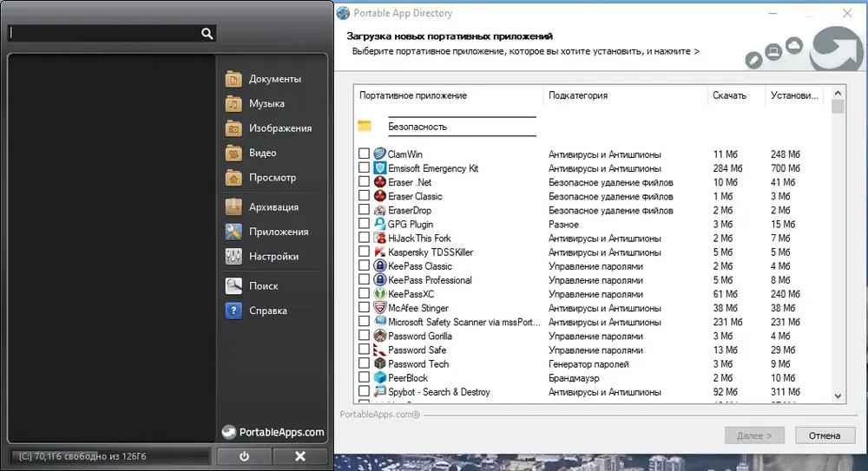Viewport: 868px width, 471px height.
Task: Select the Spybot - Search & Destroy checkbox
Action: (x=364, y=391)
